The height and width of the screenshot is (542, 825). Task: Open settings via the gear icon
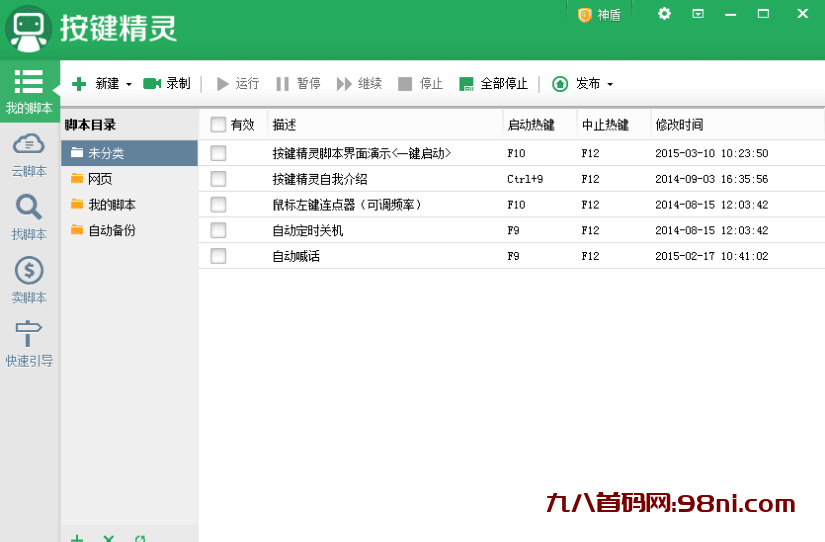[x=665, y=14]
